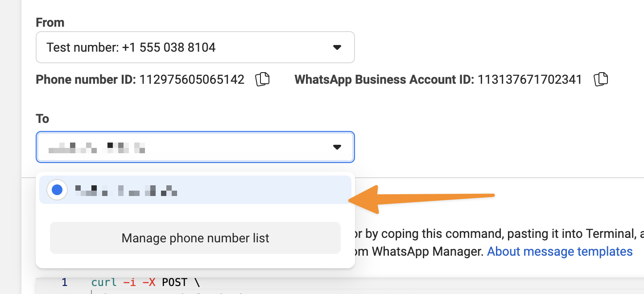The image size is (644, 294).
Task: Click the copy icon beside 112975605065142
Action: pos(263,79)
